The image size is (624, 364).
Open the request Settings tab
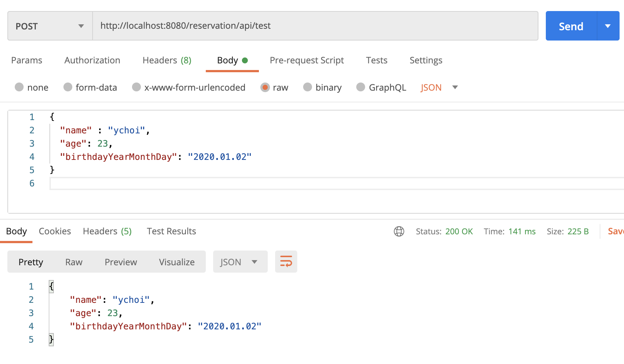[426, 60]
